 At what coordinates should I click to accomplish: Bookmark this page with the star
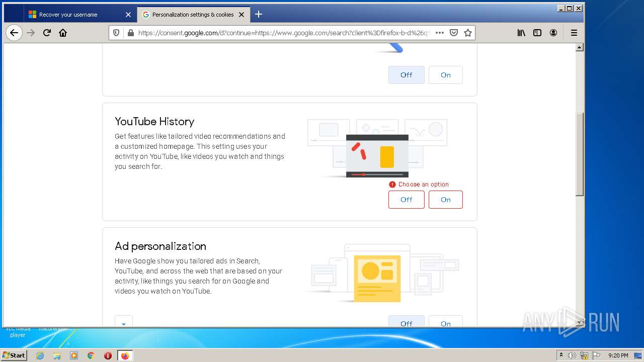point(468,33)
